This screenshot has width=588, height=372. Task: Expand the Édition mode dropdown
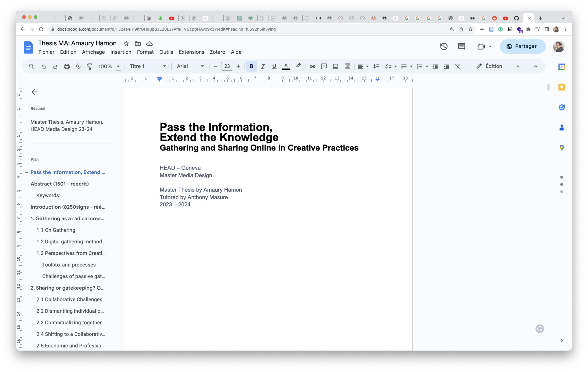click(518, 66)
